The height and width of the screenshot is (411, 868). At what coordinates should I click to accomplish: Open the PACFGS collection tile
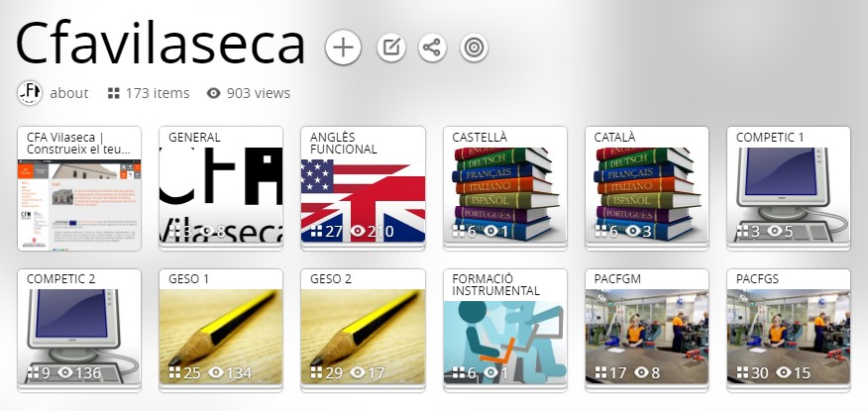click(x=789, y=330)
